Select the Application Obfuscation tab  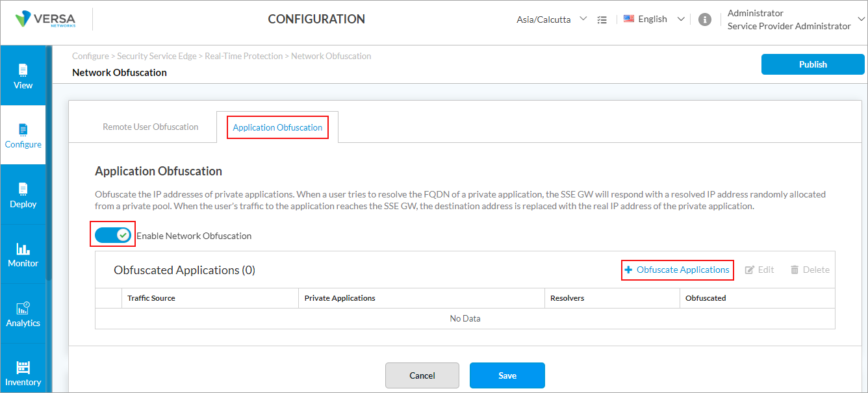pos(277,127)
